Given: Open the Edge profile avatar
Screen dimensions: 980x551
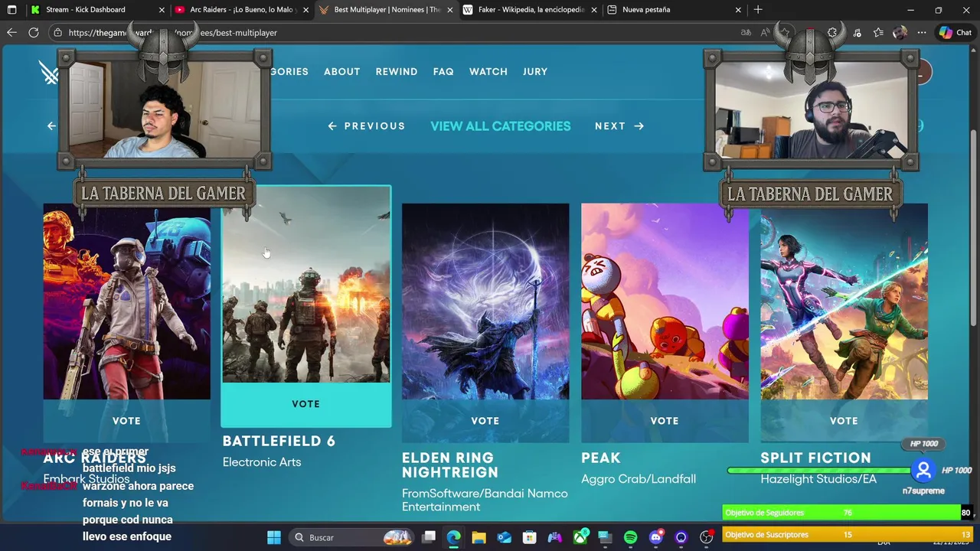Looking at the screenshot, I should click(x=900, y=32).
